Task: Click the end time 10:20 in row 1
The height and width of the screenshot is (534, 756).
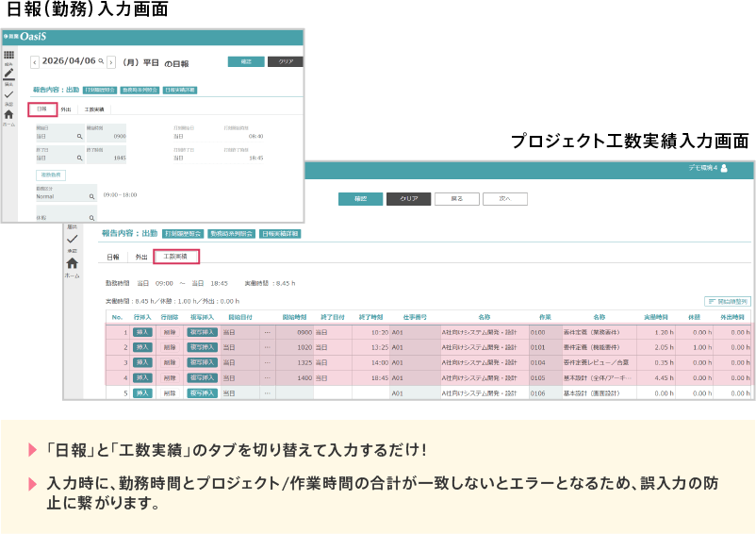Action: point(380,332)
